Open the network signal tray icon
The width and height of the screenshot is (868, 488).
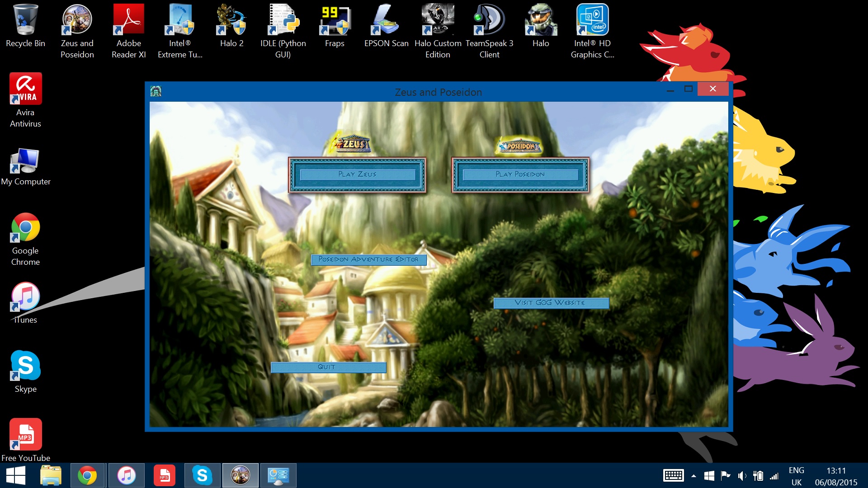[x=774, y=476]
